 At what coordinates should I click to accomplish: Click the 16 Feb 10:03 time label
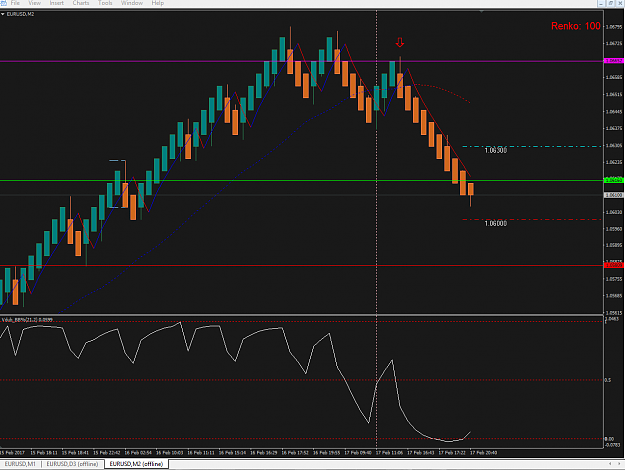click(169, 453)
